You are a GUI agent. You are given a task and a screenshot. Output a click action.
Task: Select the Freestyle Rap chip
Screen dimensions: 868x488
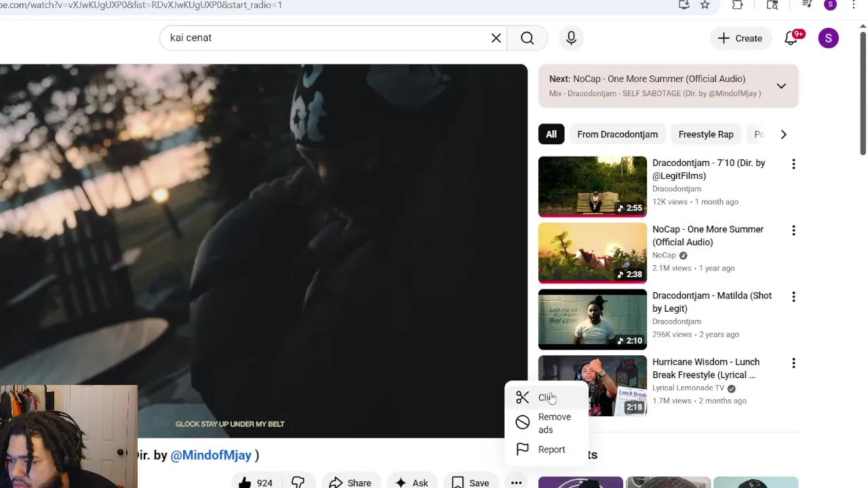coord(706,134)
